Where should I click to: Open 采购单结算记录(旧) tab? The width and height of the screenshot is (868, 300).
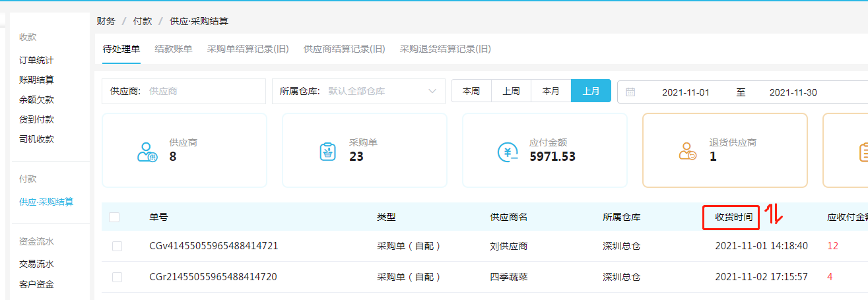(x=248, y=49)
